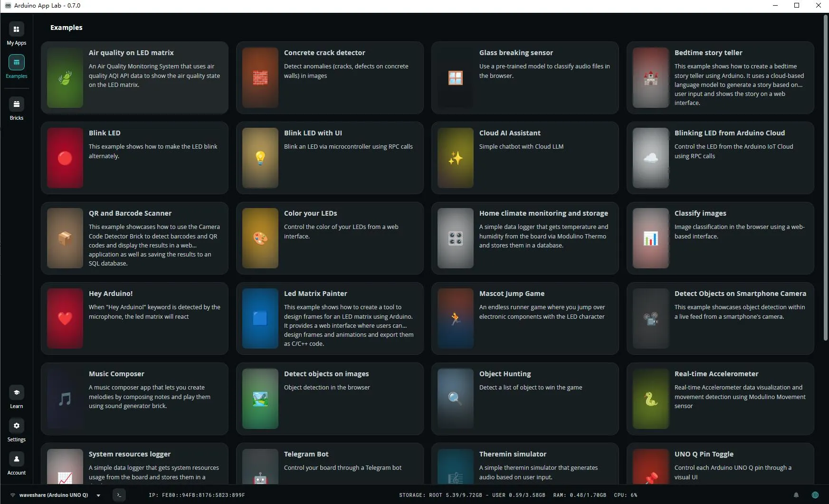Click the music note Music Composer icon

[65, 399]
